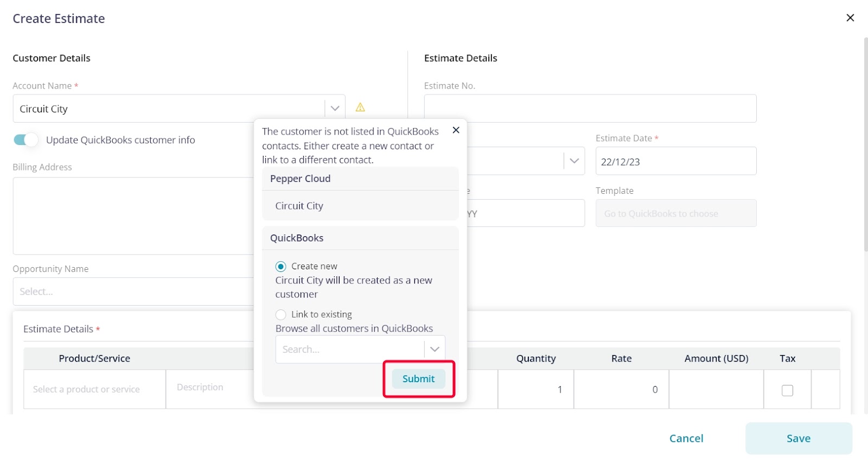Click the Billing Address text area
This screenshot has height=462, width=868.
(133, 216)
